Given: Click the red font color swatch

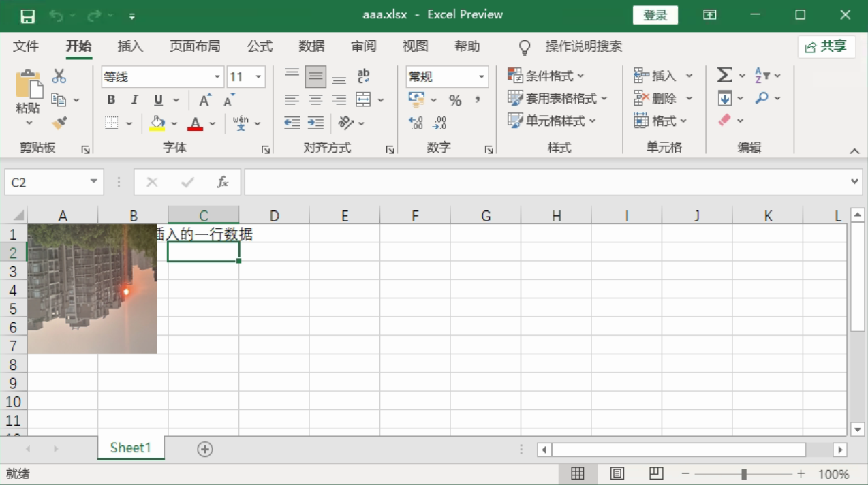Looking at the screenshot, I should click(x=196, y=124).
